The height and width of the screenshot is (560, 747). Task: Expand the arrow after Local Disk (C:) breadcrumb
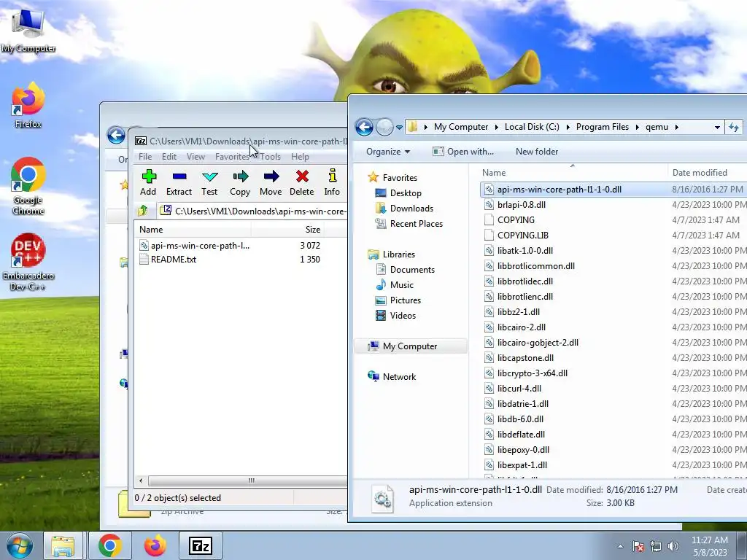coord(568,127)
